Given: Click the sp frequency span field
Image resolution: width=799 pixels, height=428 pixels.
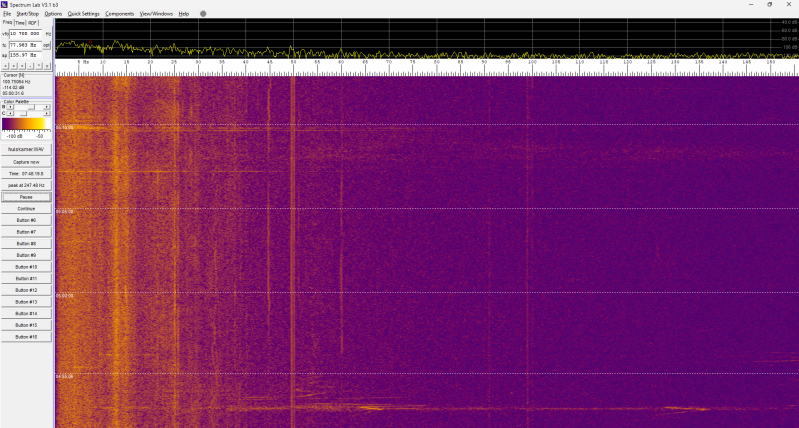Looking at the screenshot, I should [25, 55].
